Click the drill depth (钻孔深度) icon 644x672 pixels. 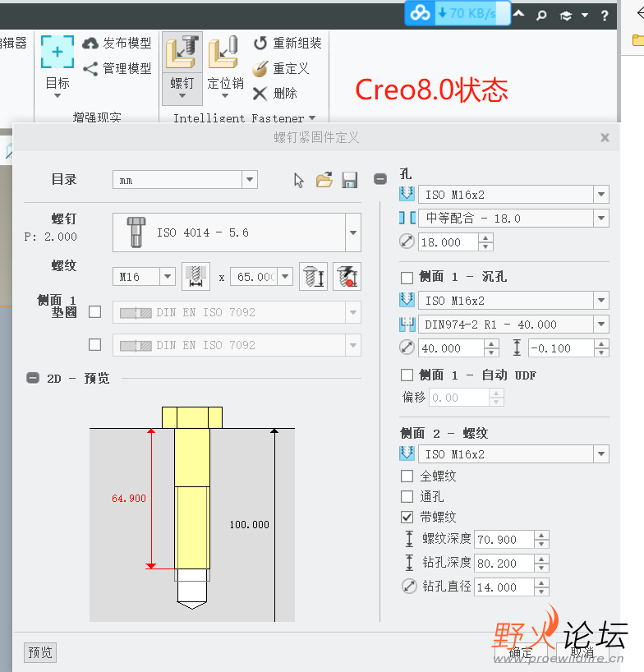[x=409, y=562]
